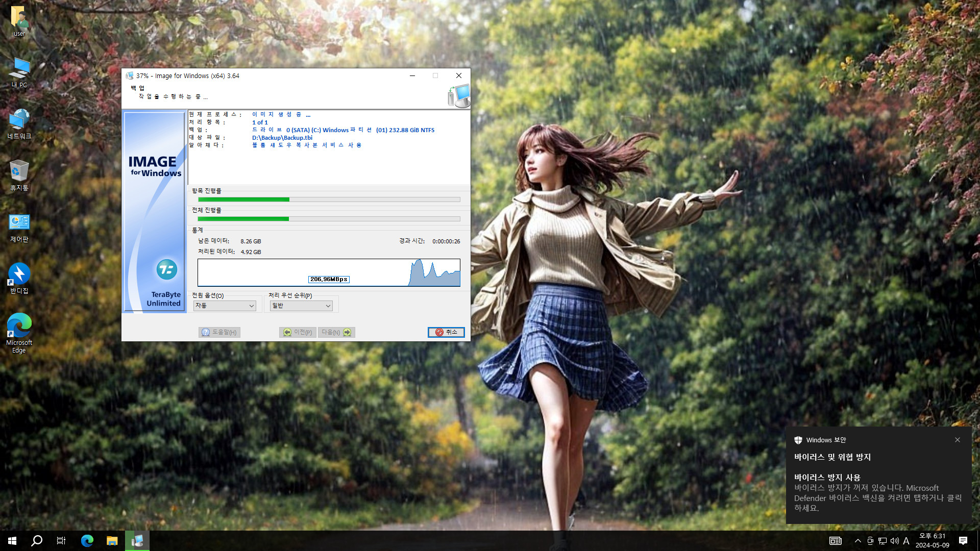Click the Image for Windows title bar icon
The height and width of the screenshot is (551, 980).
130,76
